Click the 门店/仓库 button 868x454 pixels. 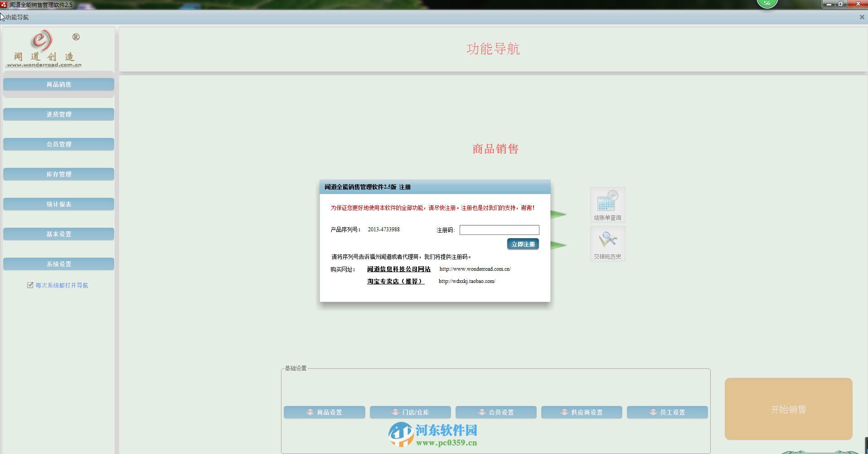pos(410,412)
